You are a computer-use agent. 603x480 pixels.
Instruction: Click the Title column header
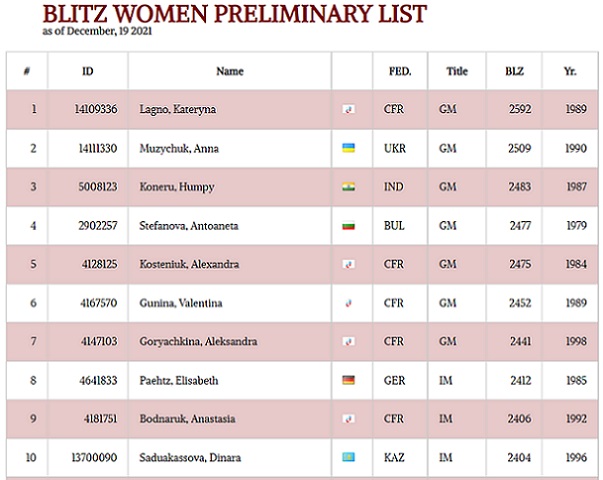(457, 71)
